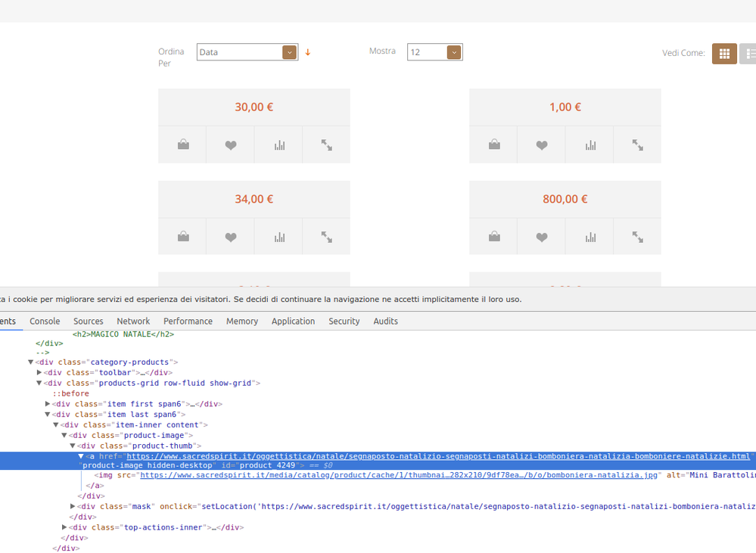Image resolution: width=756 pixels, height=553 pixels.
Task: Switch to the Console tab
Action: (45, 322)
